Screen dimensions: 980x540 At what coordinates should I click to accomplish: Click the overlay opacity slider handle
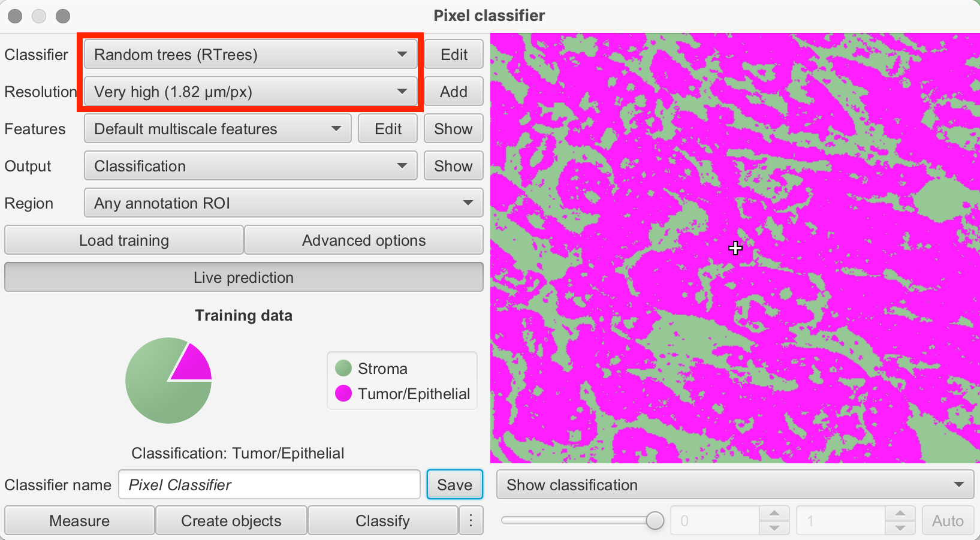(x=655, y=520)
